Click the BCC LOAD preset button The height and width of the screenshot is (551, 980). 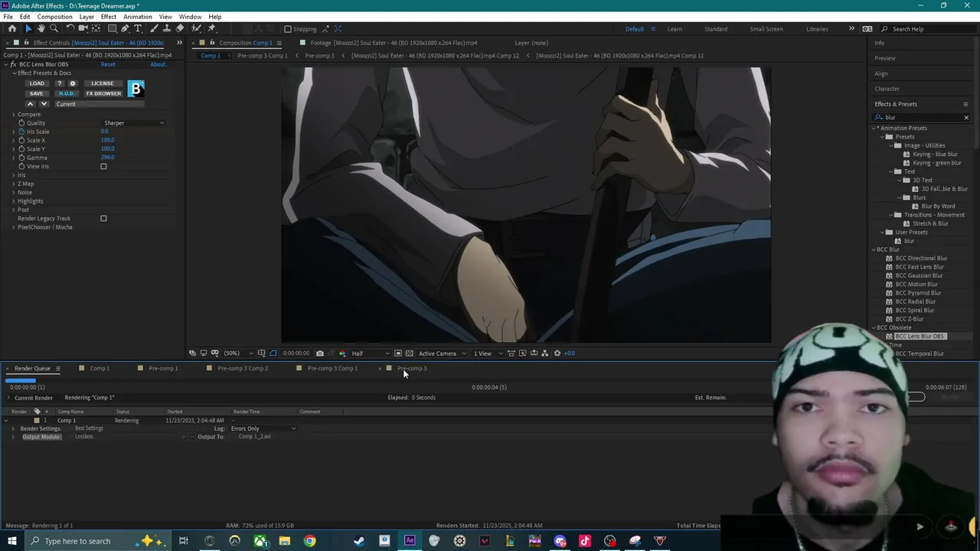coord(37,83)
